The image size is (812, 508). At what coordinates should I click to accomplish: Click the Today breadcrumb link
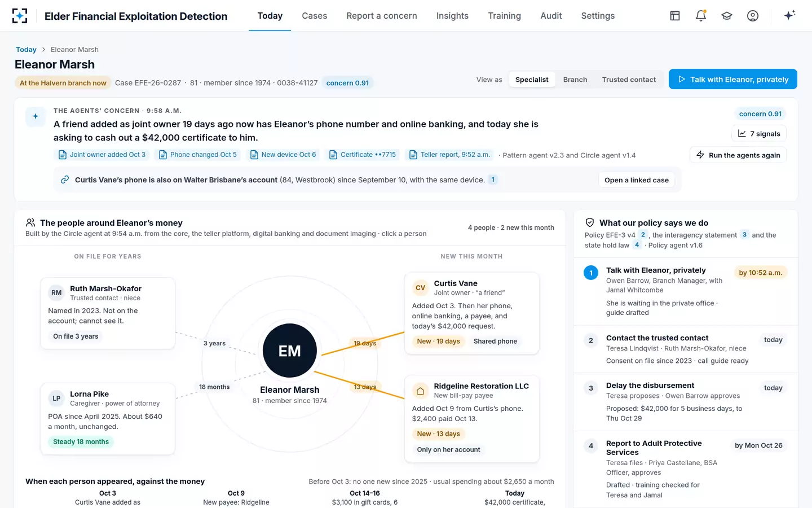(26, 50)
